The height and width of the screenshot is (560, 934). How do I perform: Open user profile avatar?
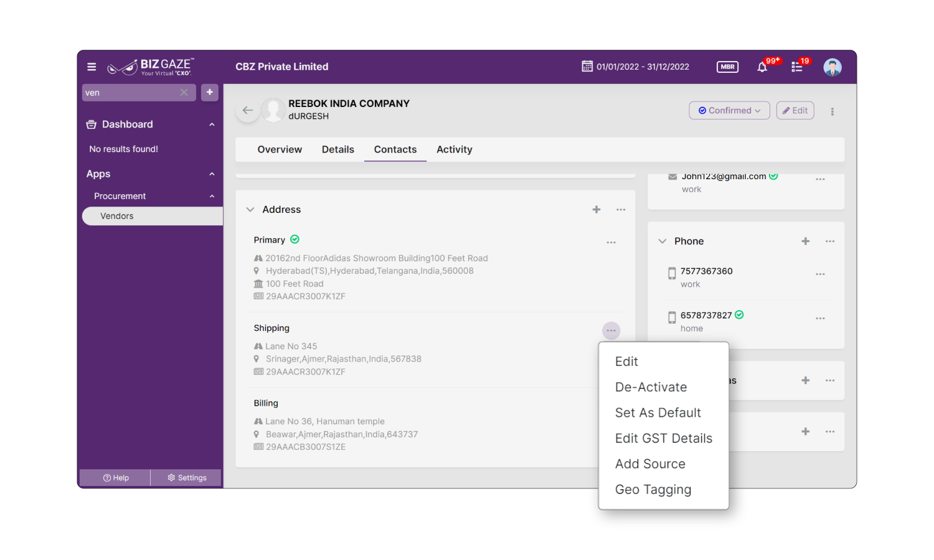pyautogui.click(x=833, y=67)
